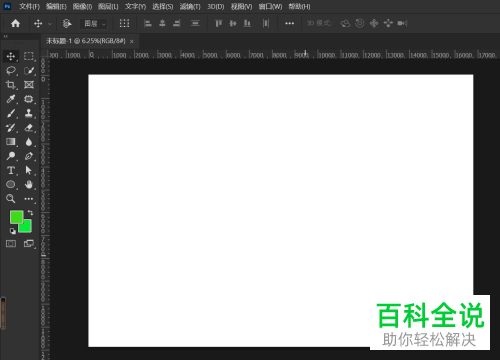Select the Horizontal Type tool
Image resolution: width=500 pixels, height=360 pixels.
click(11, 170)
